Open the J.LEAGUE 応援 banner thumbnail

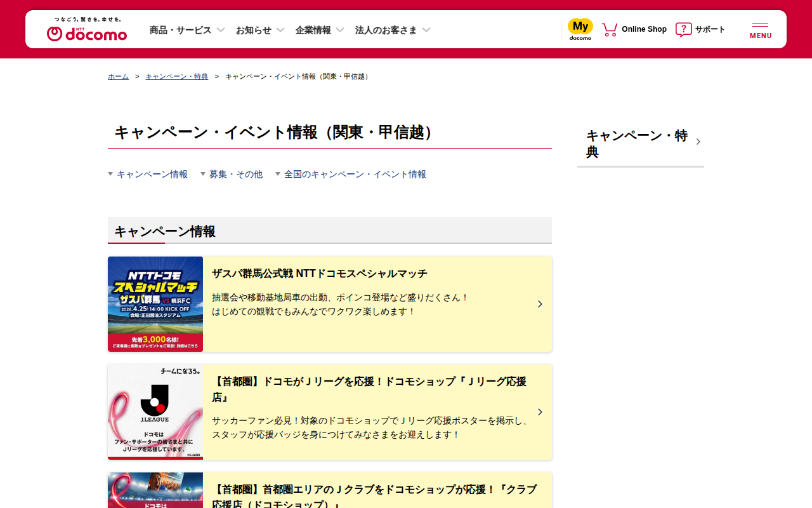point(155,412)
